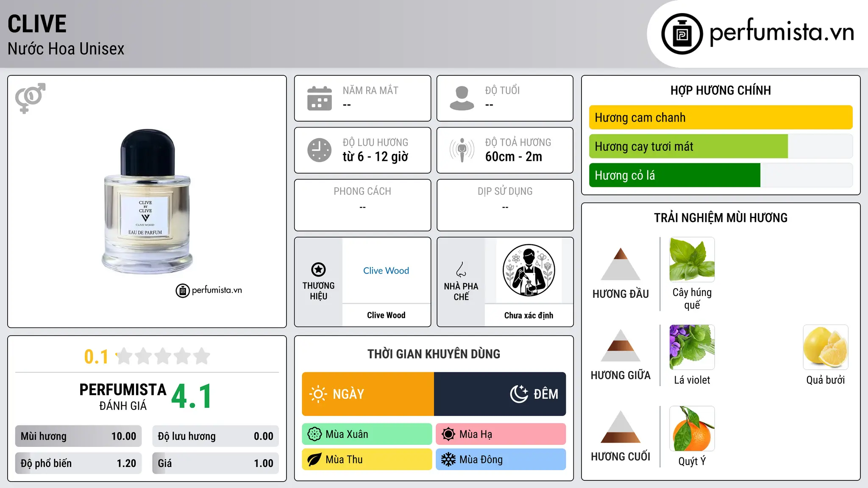The width and height of the screenshot is (868, 488).
Task: Click the Trải nghiệm mùi hương heading
Action: (721, 218)
